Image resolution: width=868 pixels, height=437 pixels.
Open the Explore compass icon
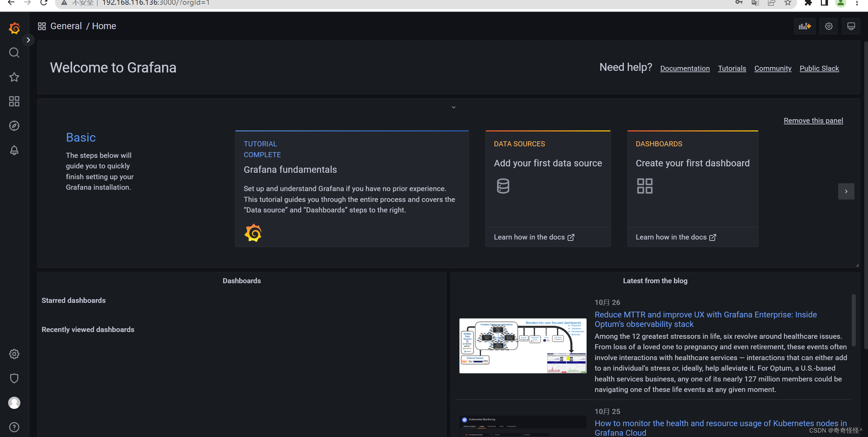tap(14, 126)
